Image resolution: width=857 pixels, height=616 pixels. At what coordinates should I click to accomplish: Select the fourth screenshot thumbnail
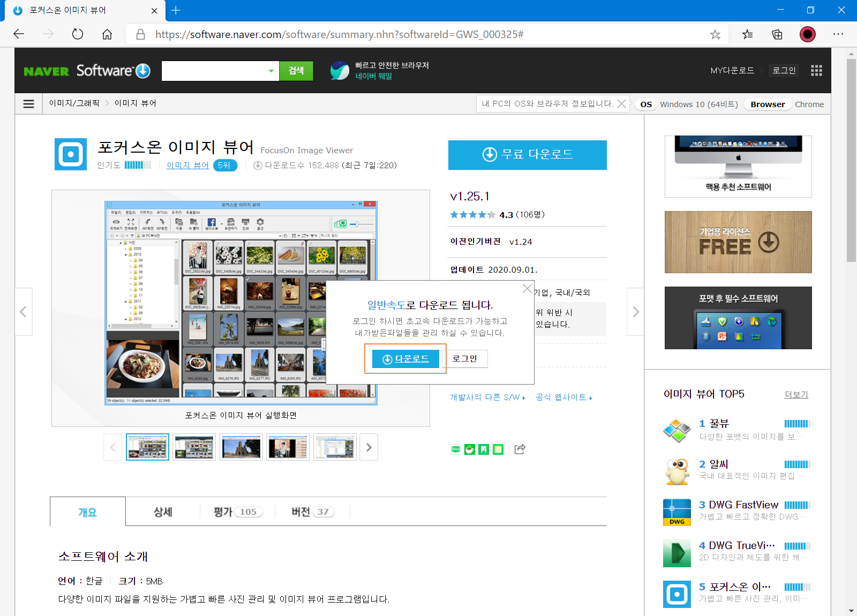coord(288,447)
